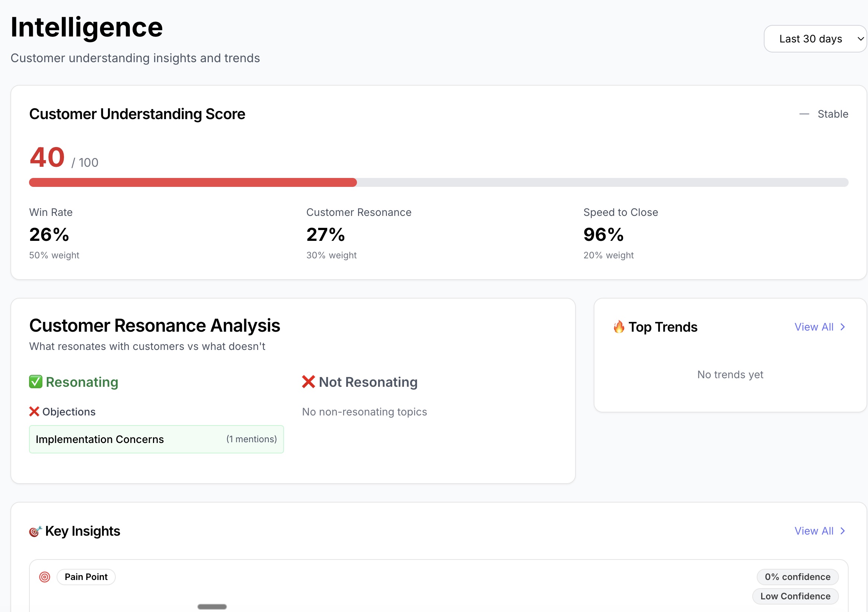
Task: Click the fire icon beside Top Trends
Action: pos(619,326)
